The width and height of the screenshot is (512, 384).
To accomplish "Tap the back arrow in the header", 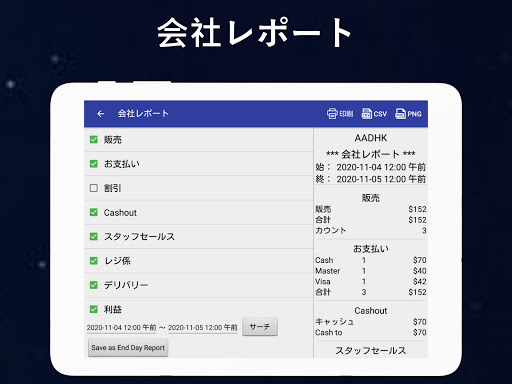I will click(x=100, y=114).
